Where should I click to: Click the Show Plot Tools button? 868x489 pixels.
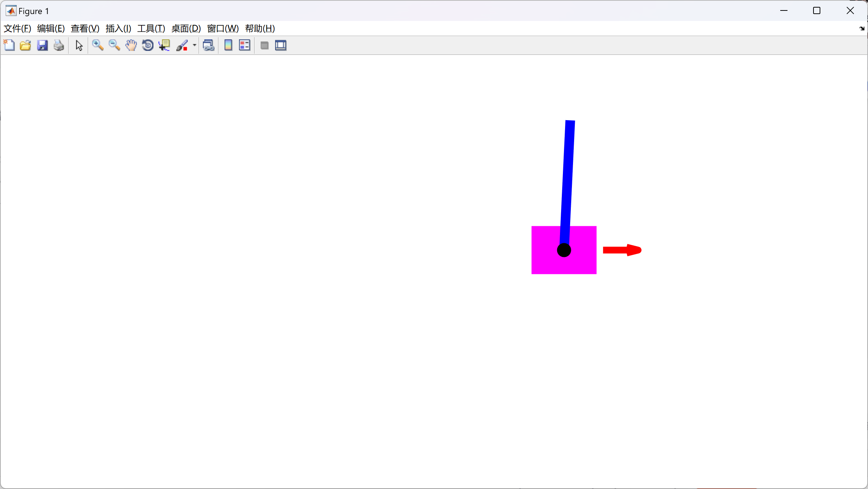pyautogui.click(x=281, y=45)
